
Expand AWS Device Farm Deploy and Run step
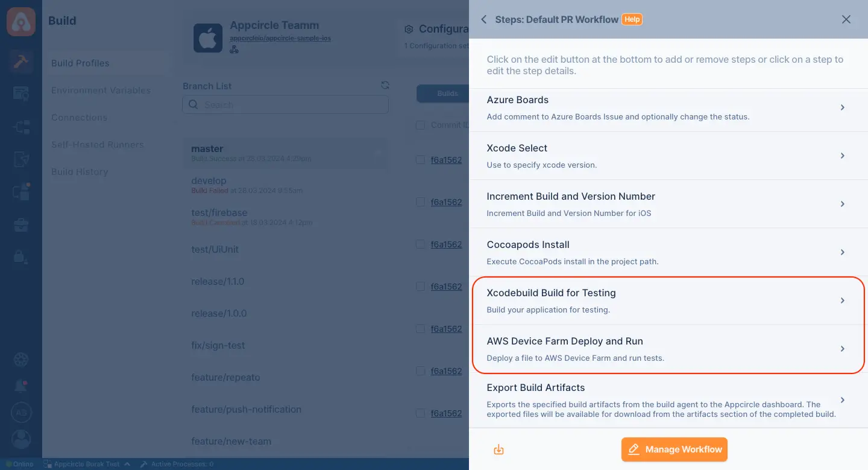coord(843,349)
